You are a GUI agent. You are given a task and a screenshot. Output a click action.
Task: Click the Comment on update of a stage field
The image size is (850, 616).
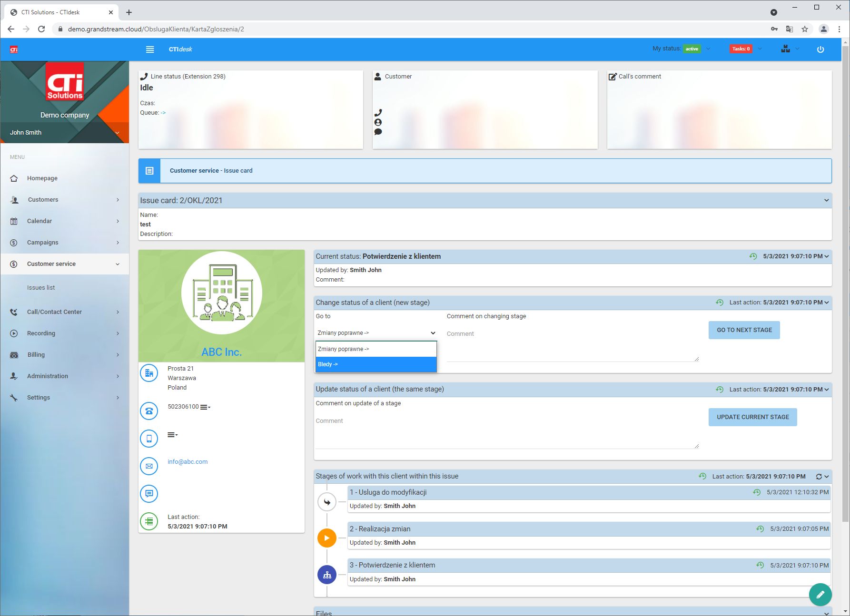tap(507, 432)
